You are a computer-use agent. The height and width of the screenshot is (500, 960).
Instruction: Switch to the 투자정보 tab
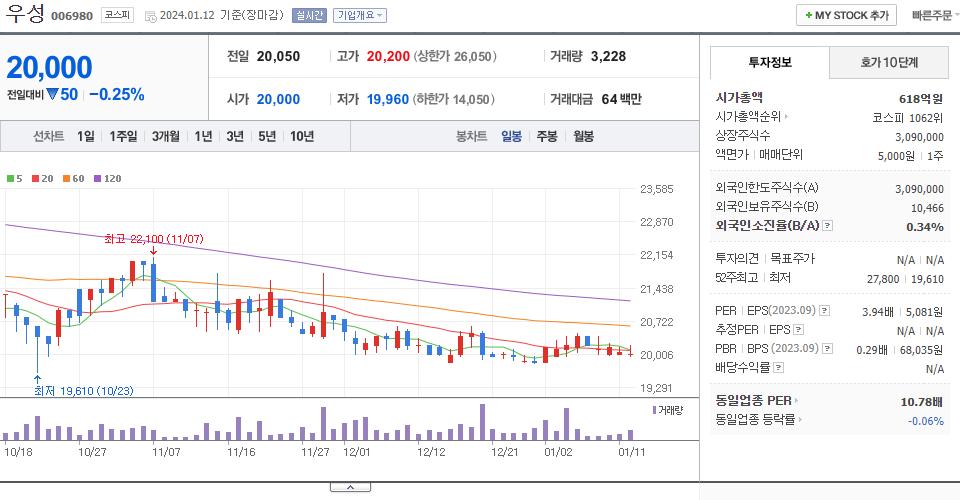(x=770, y=62)
